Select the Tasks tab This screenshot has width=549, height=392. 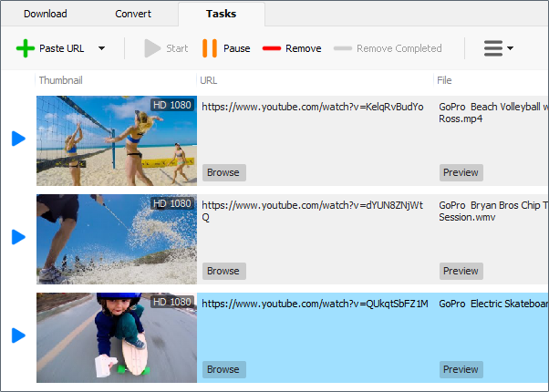[x=222, y=14]
